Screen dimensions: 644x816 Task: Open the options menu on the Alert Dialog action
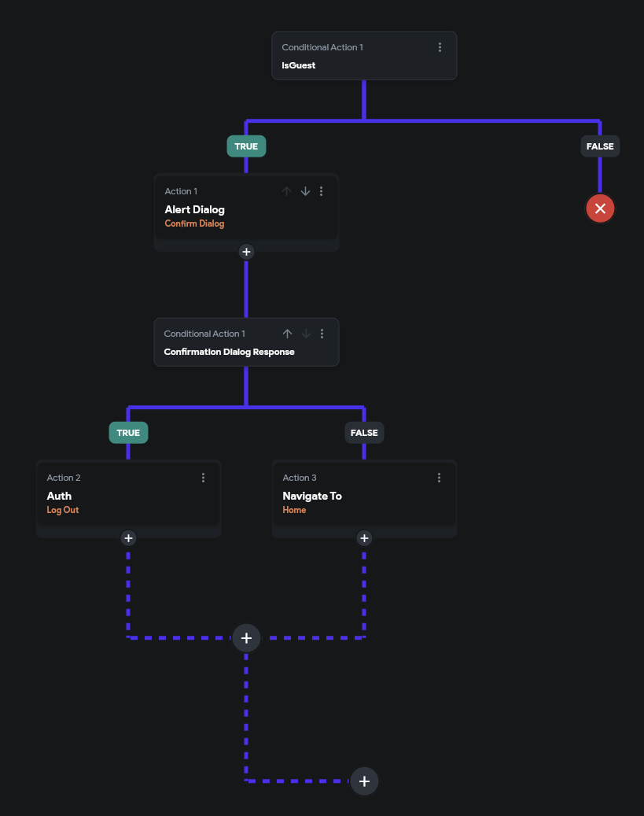click(321, 191)
